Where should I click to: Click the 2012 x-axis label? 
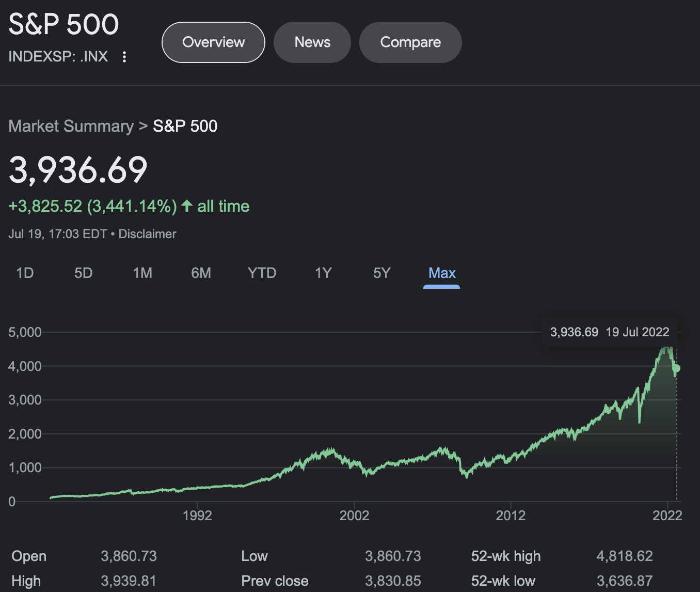pyautogui.click(x=511, y=516)
